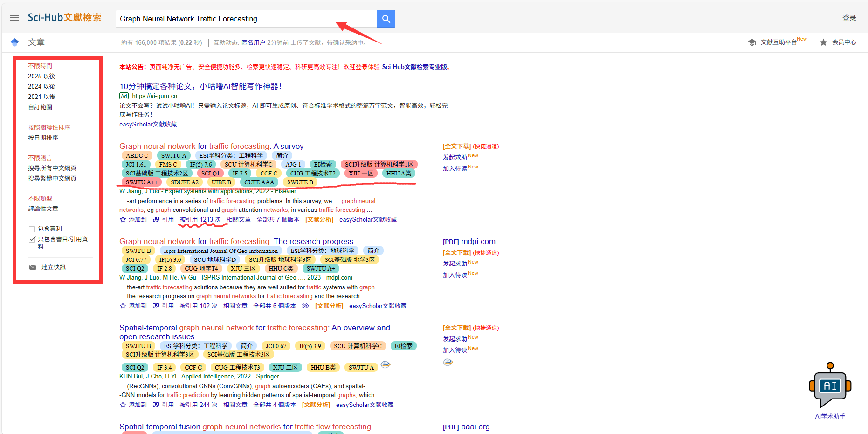Open 'Graph neural network for traffic forecasting: A survey'
This screenshot has height=434, width=868.
click(211, 146)
